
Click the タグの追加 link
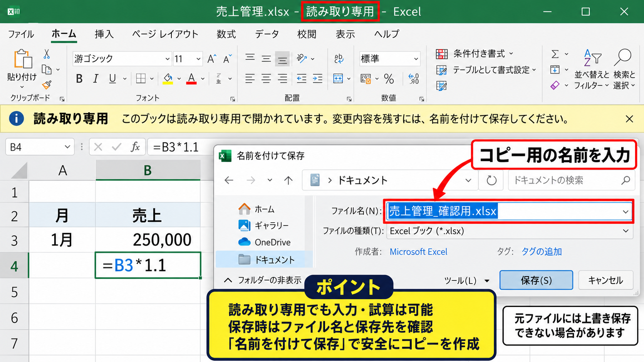541,252
